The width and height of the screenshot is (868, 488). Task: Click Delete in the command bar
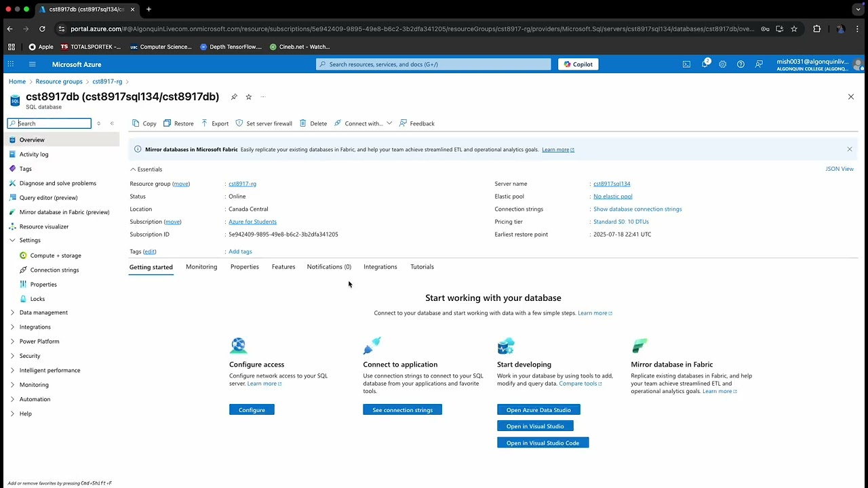(x=313, y=123)
